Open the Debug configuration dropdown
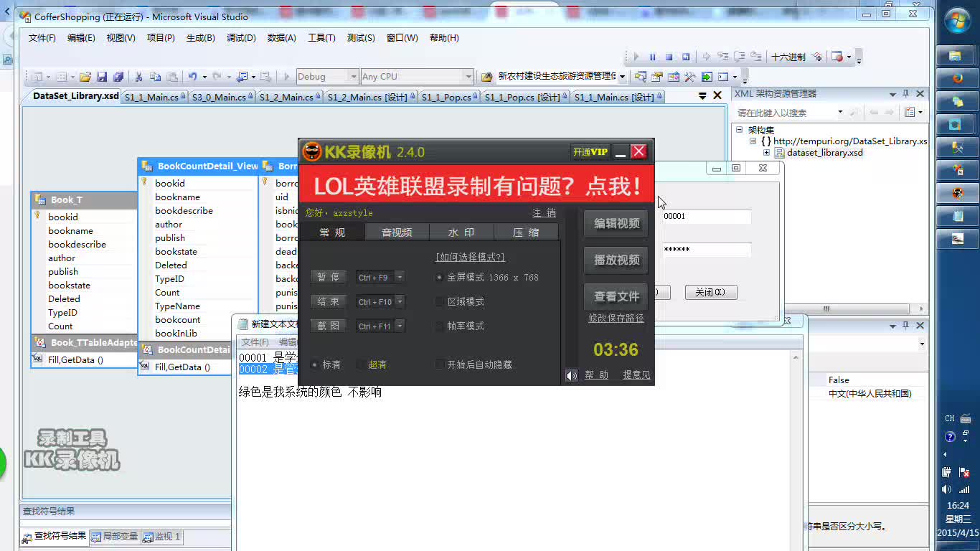Viewport: 980px width, 551px height. point(353,77)
